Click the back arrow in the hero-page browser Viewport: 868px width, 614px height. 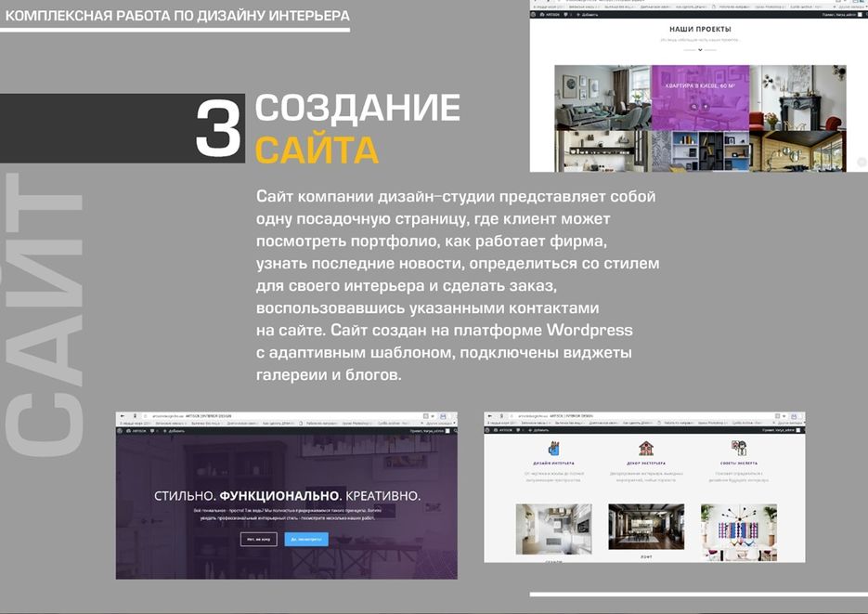[x=122, y=416]
